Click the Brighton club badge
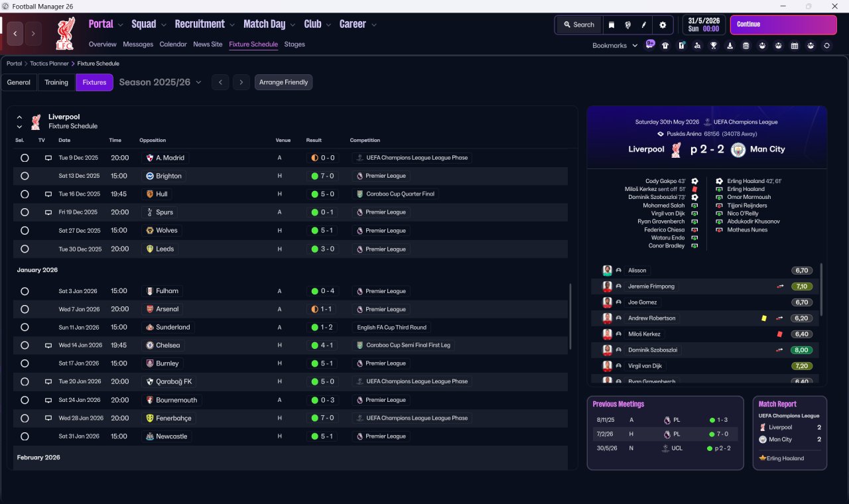 (150, 176)
